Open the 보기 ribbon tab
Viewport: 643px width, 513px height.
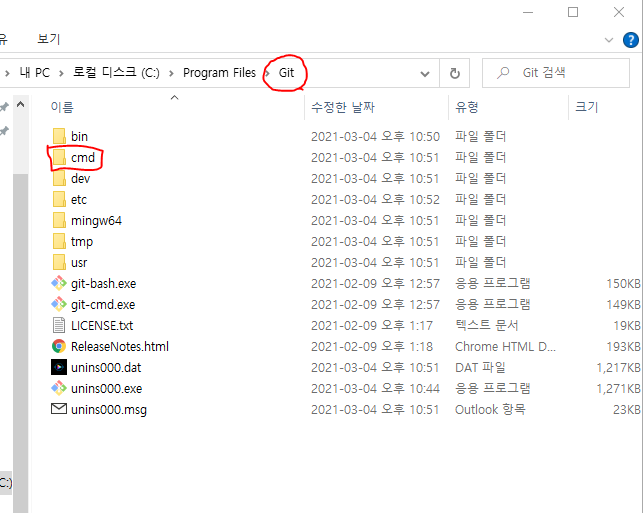click(48, 39)
